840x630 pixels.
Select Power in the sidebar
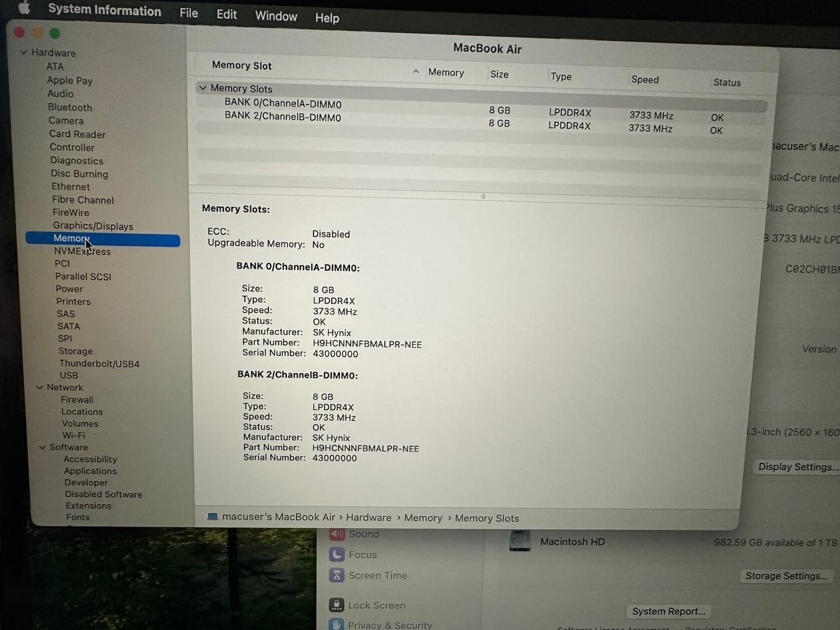[69, 289]
